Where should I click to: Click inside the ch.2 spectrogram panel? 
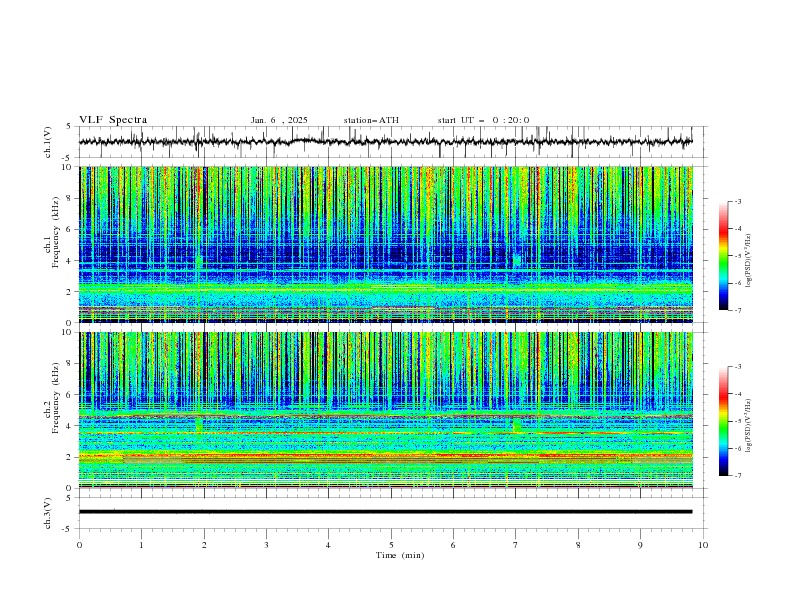point(386,410)
